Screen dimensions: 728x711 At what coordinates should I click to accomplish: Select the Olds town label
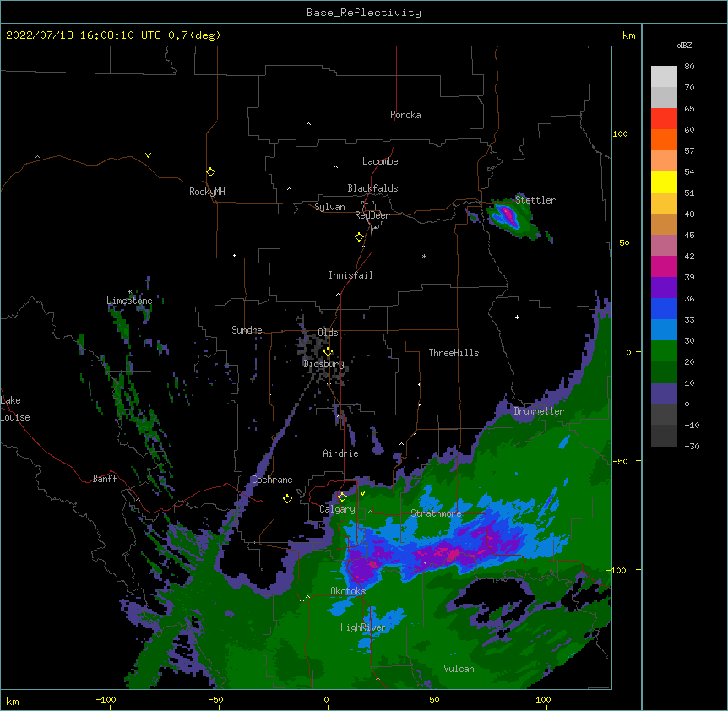point(328,333)
